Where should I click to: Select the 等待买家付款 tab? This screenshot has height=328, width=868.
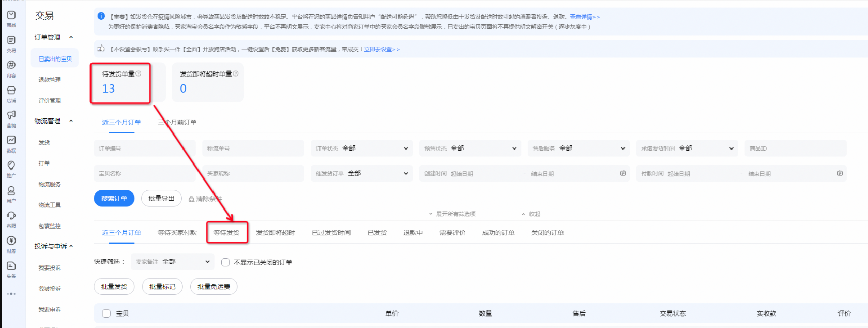177,233
